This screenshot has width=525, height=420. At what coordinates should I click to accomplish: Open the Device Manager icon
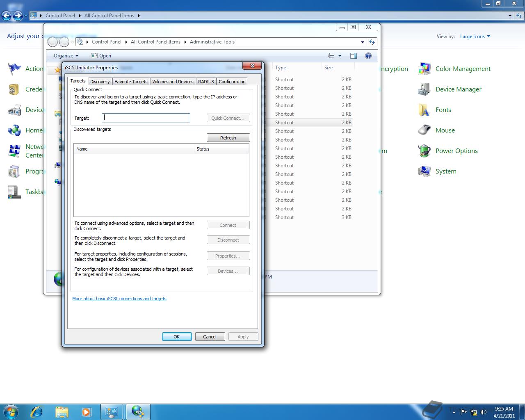click(x=425, y=89)
